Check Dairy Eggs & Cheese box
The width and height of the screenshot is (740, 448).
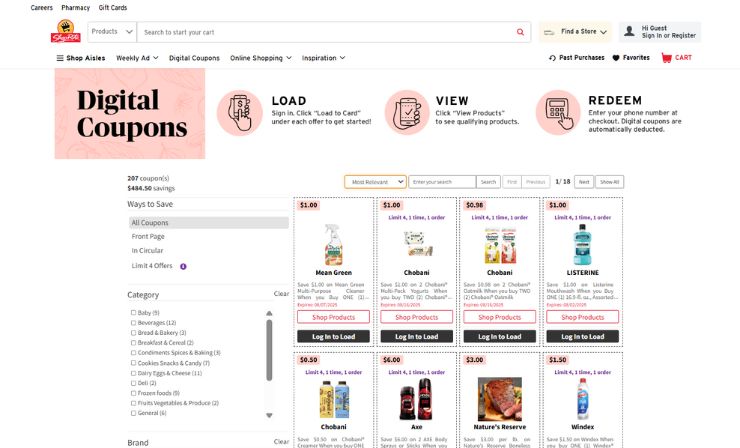click(x=133, y=373)
